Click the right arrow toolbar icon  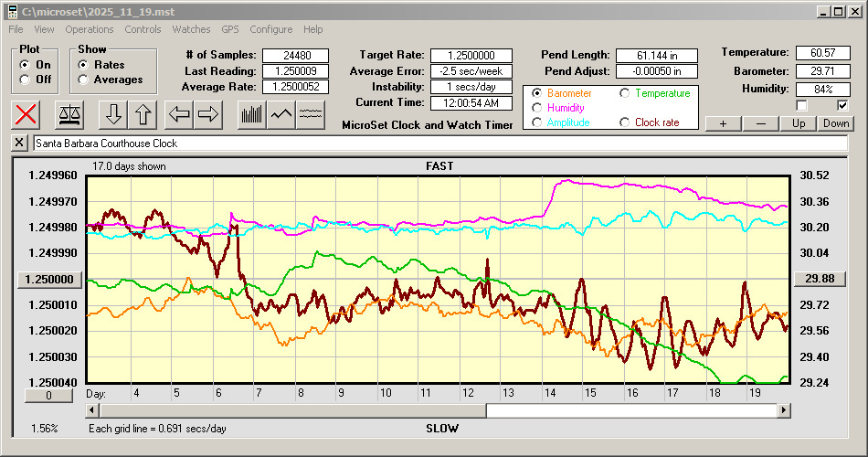(x=208, y=114)
